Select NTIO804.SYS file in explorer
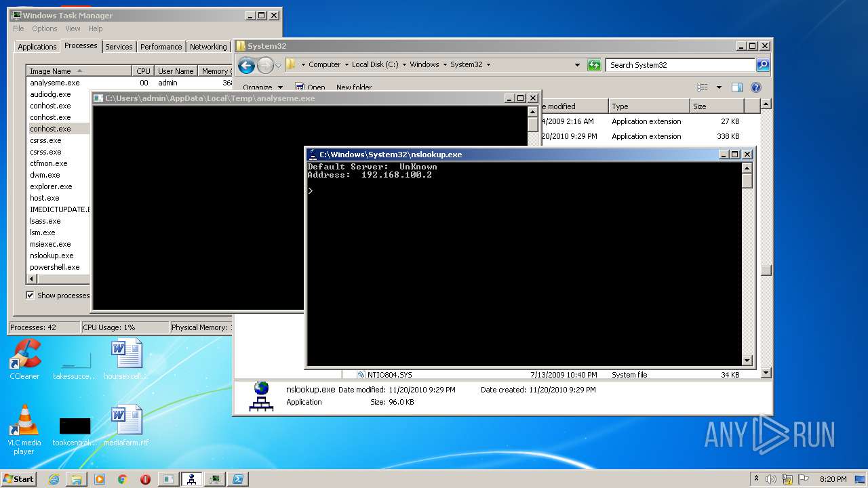The height and width of the screenshot is (488, 868). point(389,374)
